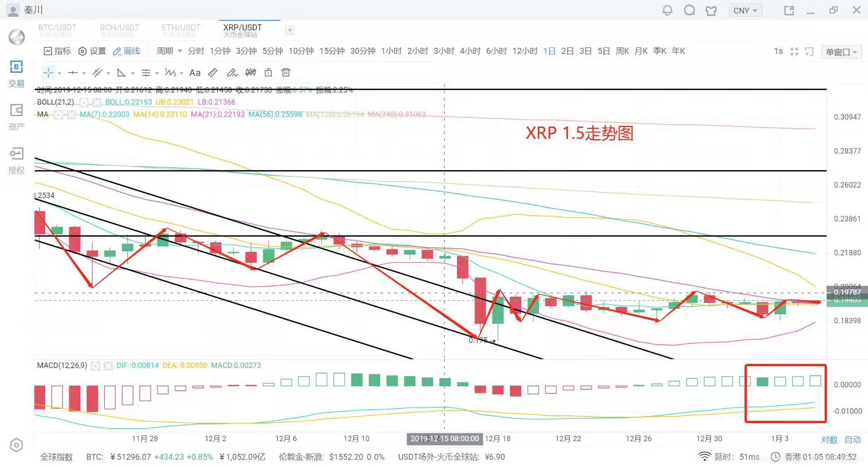Select the triangle shape tool
The image size is (868, 467).
(x=121, y=72)
